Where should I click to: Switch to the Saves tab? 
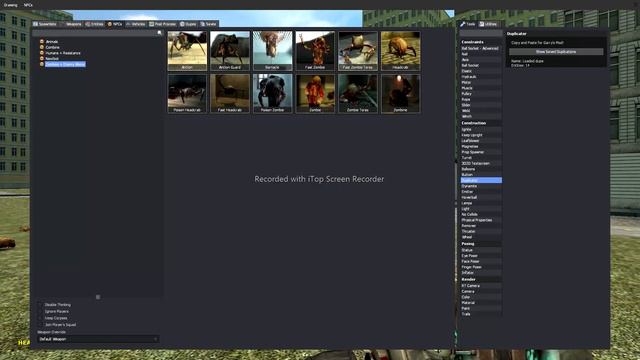(x=209, y=24)
